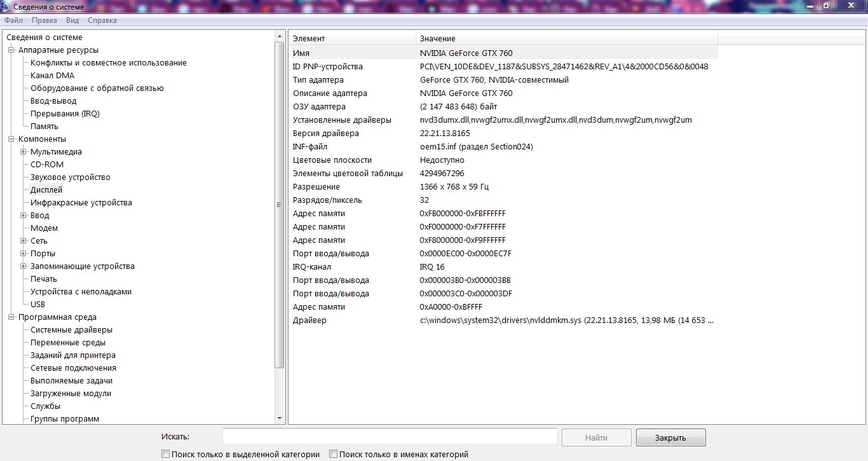This screenshot has height=461, width=868.
Task: Expand the Порты node
Action: [x=24, y=254]
